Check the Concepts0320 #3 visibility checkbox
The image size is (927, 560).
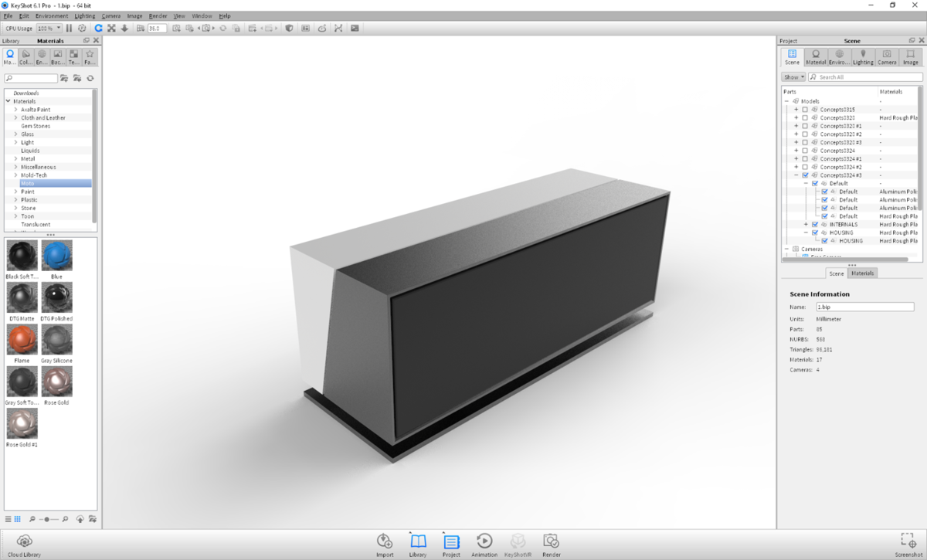805,142
